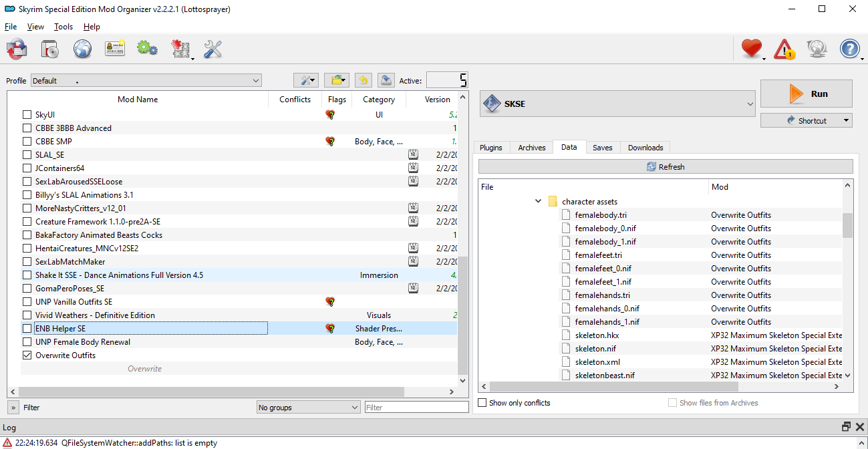
Task: Open the endorse heart dropdown arrow
Action: 764,59
